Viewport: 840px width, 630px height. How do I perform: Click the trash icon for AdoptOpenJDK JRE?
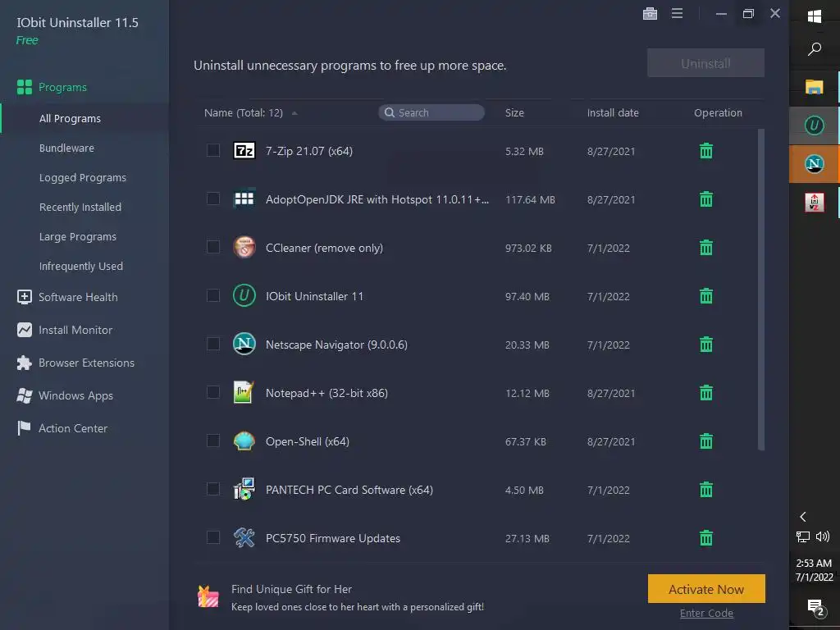coord(706,199)
